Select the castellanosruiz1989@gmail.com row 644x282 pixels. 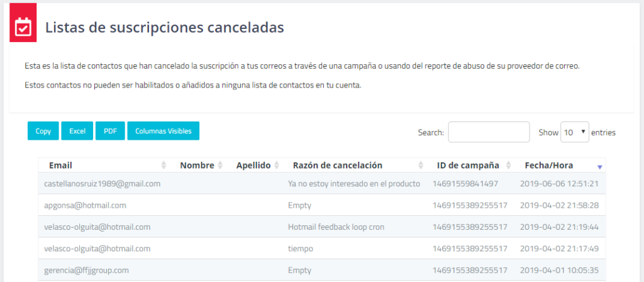(x=103, y=184)
